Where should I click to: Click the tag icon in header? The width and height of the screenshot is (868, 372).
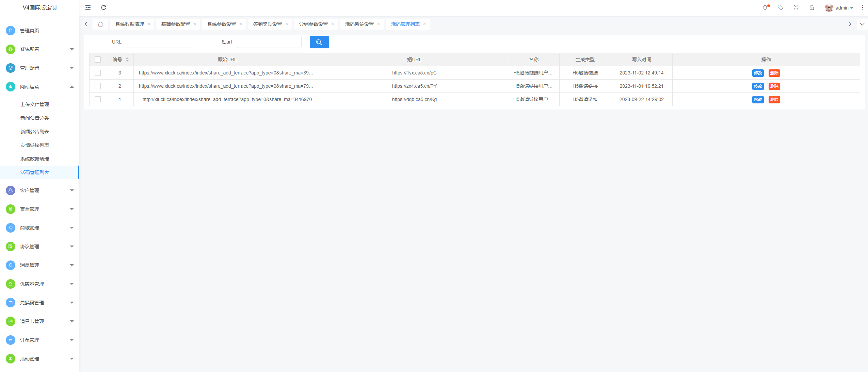[x=781, y=7]
